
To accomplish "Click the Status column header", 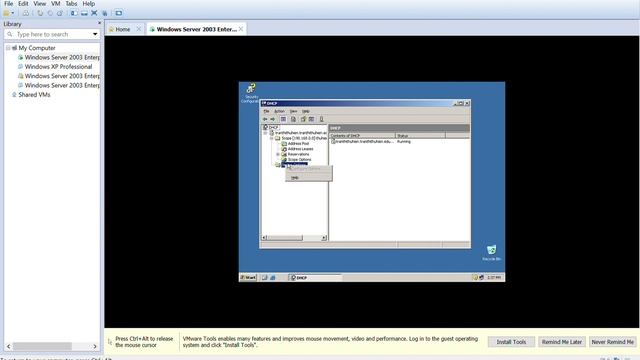I will pos(420,136).
